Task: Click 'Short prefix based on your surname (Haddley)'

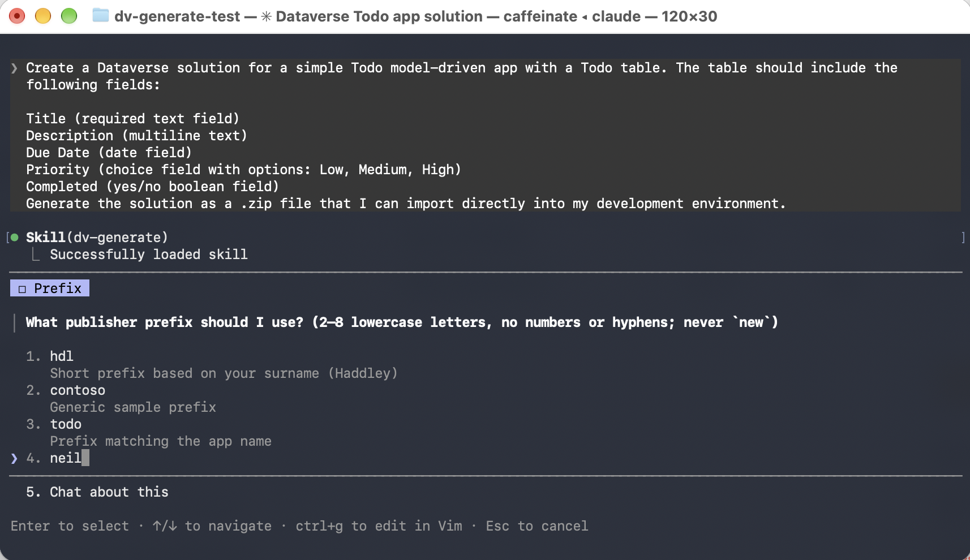Action: pyautogui.click(x=224, y=373)
